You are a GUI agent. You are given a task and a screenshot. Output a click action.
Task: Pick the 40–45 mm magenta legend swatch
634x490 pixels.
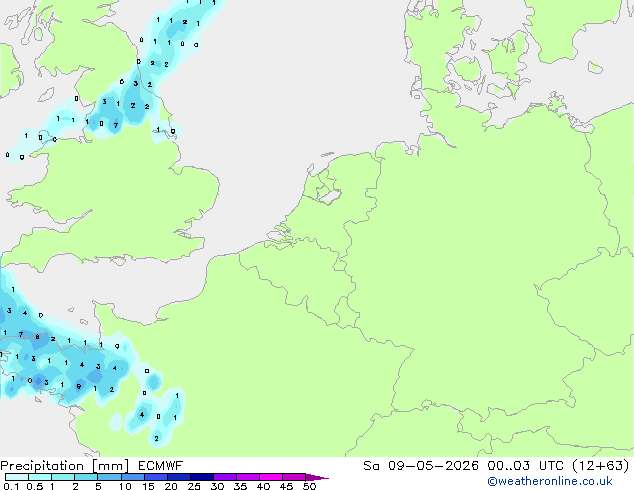271,477
